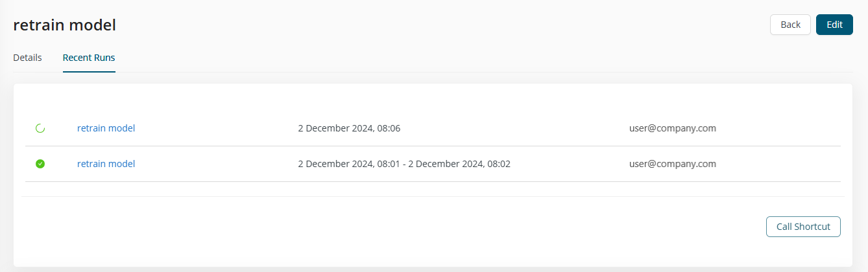Viewport: 868px width, 272px height.
Task: Select user@company.com in the completed run row
Action: [x=673, y=164]
